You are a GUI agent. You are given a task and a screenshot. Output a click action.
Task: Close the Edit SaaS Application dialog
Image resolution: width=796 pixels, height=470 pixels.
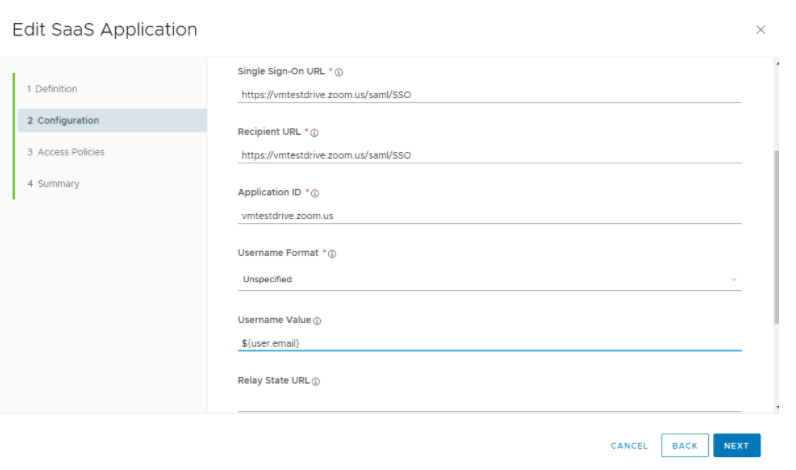(x=760, y=30)
